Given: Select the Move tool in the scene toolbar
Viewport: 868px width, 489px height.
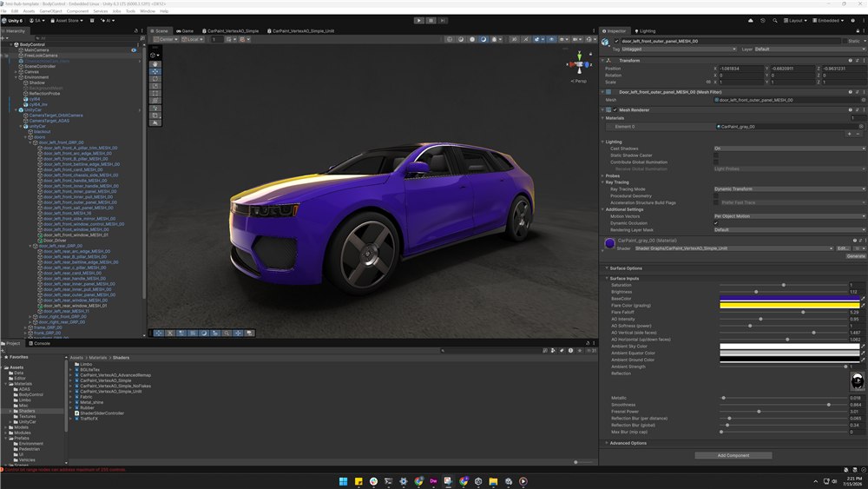Looking at the screenshot, I should tap(155, 71).
